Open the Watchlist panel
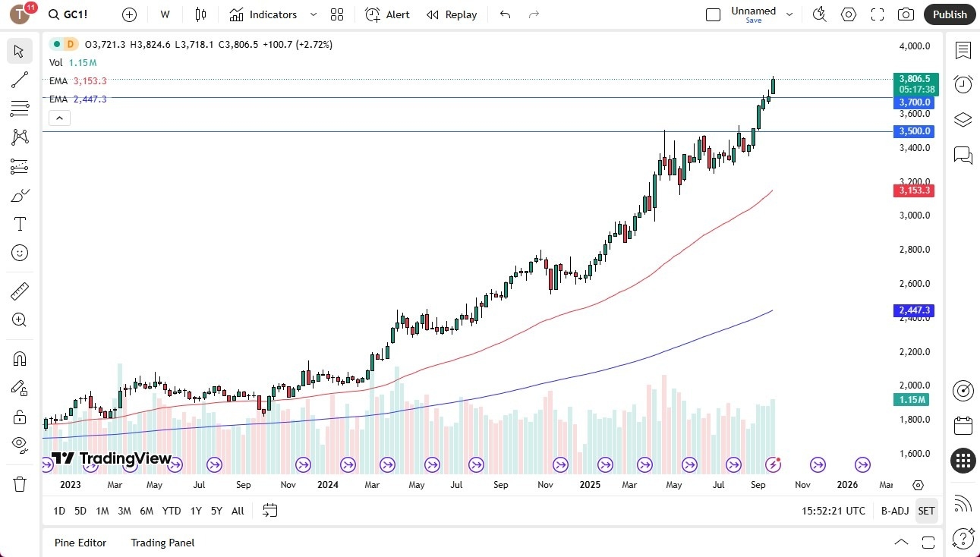The width and height of the screenshot is (980, 557). tap(963, 51)
